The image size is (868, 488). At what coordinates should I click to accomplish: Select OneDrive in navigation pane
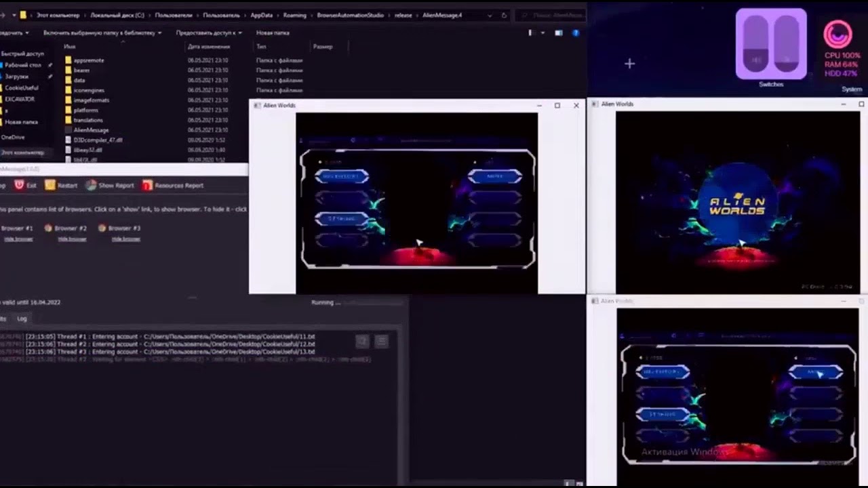[13, 137]
